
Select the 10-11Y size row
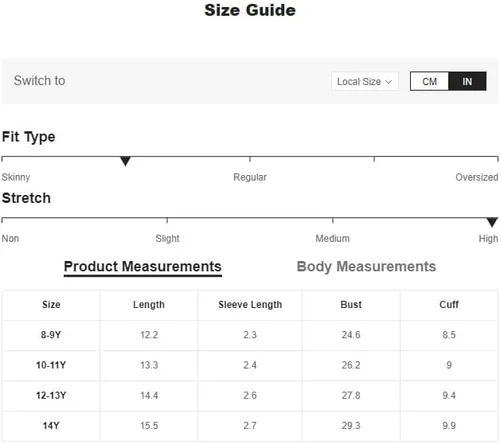tap(250, 365)
